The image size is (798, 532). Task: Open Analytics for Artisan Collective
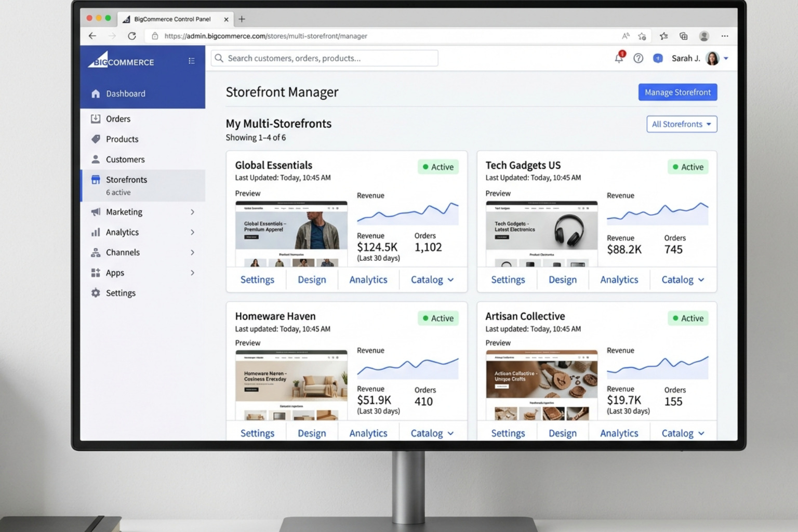click(619, 433)
